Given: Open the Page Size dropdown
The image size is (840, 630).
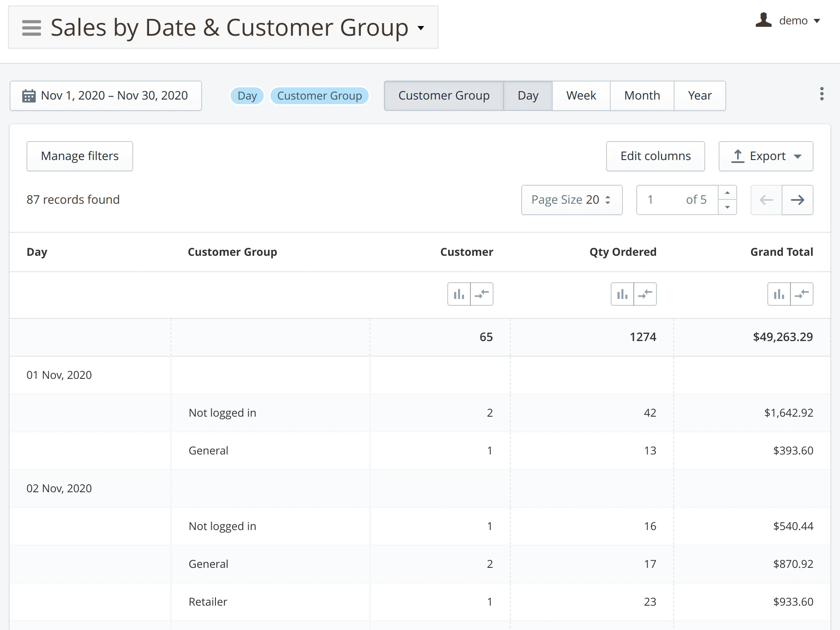Looking at the screenshot, I should [571, 200].
